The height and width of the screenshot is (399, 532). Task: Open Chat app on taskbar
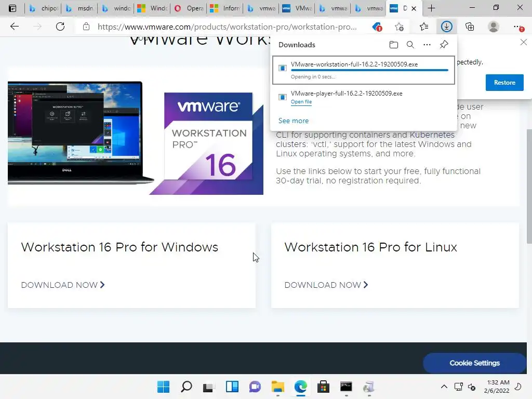click(x=255, y=387)
